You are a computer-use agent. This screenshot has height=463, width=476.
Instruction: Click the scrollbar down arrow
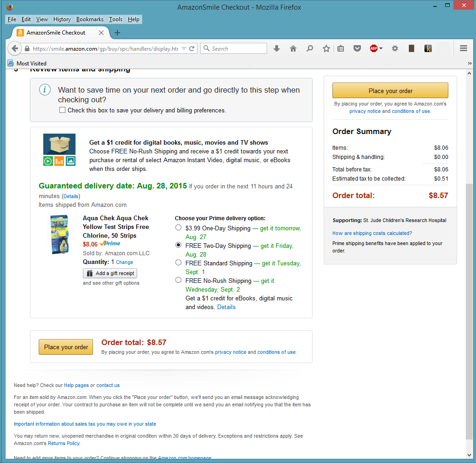[469, 455]
